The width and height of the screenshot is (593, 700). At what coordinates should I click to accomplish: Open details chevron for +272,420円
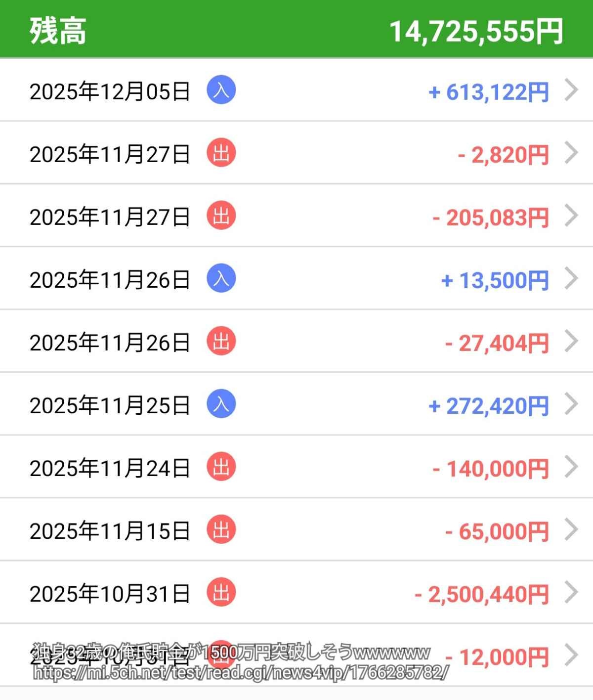coord(571,404)
